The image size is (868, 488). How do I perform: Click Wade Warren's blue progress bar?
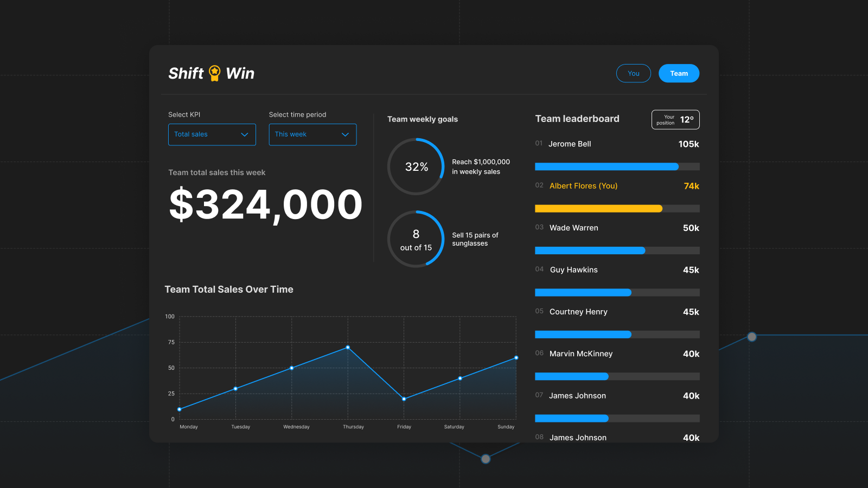pyautogui.click(x=590, y=251)
